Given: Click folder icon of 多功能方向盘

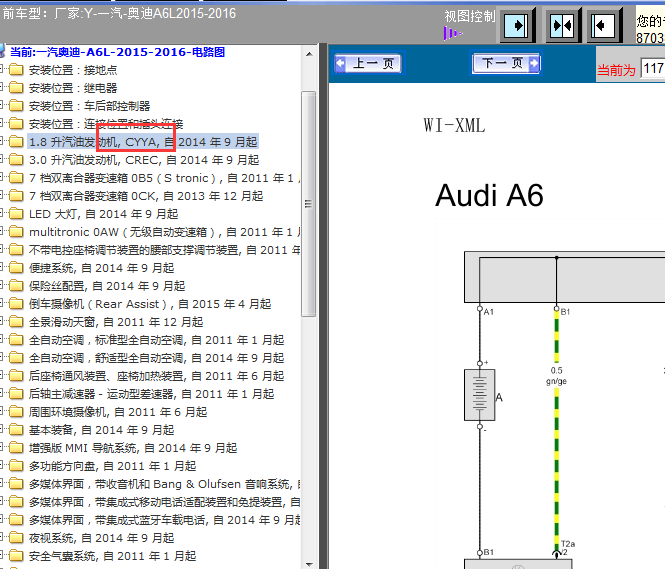Looking at the screenshot, I should click(x=16, y=466).
